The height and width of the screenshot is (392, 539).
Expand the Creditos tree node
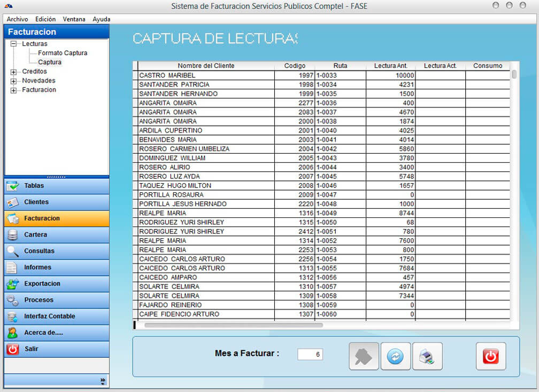coord(13,72)
